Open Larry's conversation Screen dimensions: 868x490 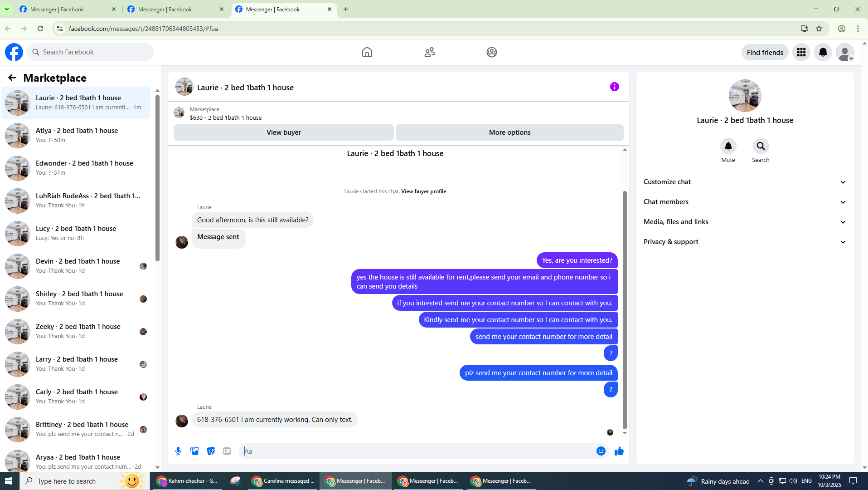pos(76,364)
